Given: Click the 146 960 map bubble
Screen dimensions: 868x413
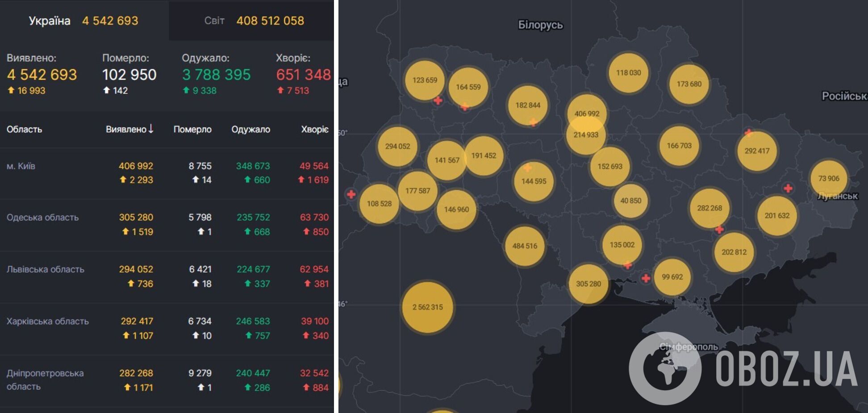Looking at the screenshot, I should [456, 209].
